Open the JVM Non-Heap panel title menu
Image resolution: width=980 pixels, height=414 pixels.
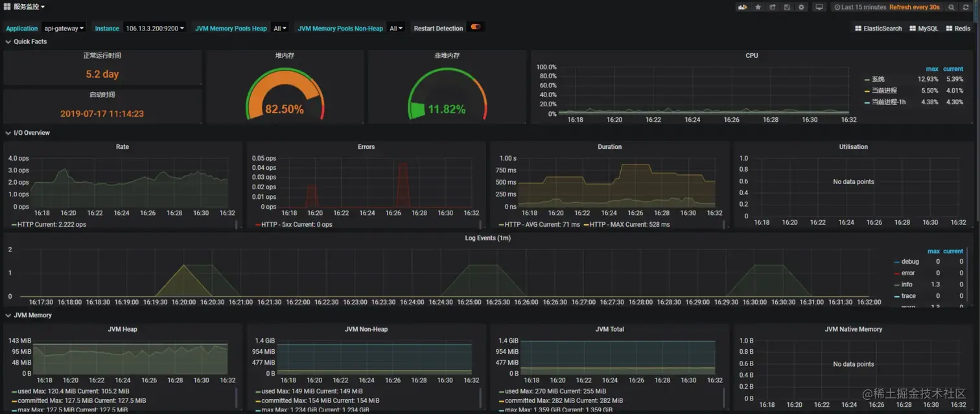pyautogui.click(x=366, y=330)
